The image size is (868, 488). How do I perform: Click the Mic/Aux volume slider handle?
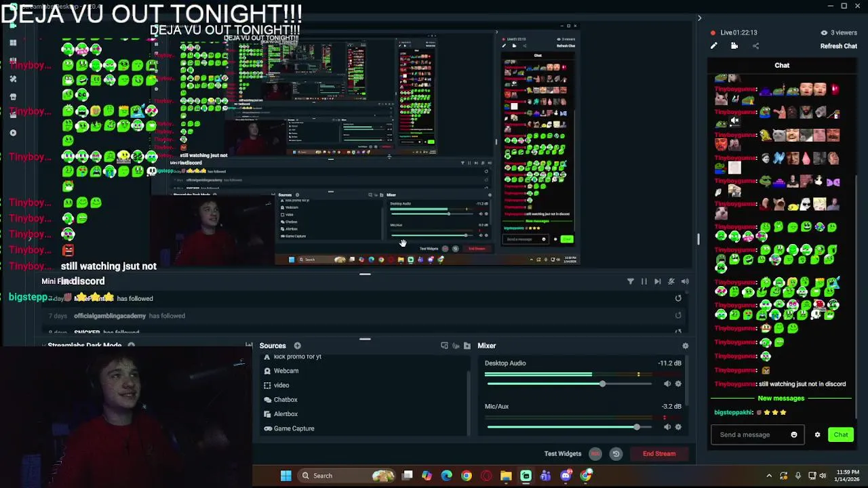click(x=636, y=427)
